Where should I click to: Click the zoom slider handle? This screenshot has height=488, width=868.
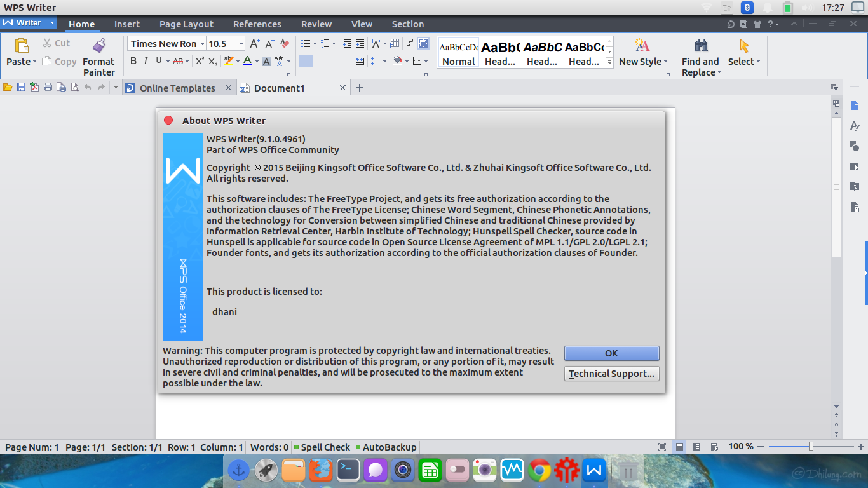click(x=811, y=447)
